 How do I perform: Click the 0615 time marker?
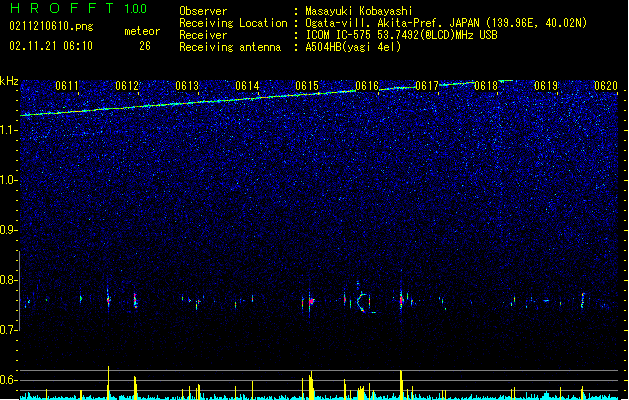(307, 86)
